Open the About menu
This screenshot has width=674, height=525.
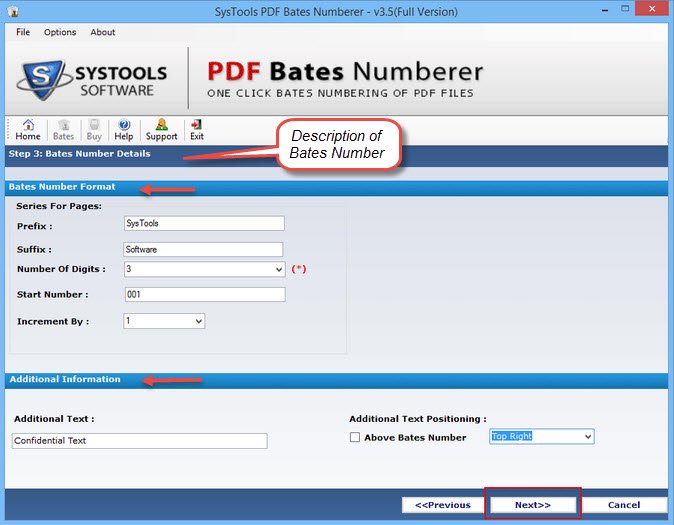[x=102, y=32]
